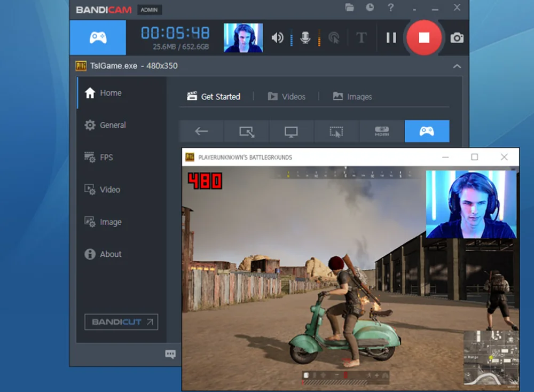Open Bandicam help question mark icon
534x392 pixels.
coord(391,7)
